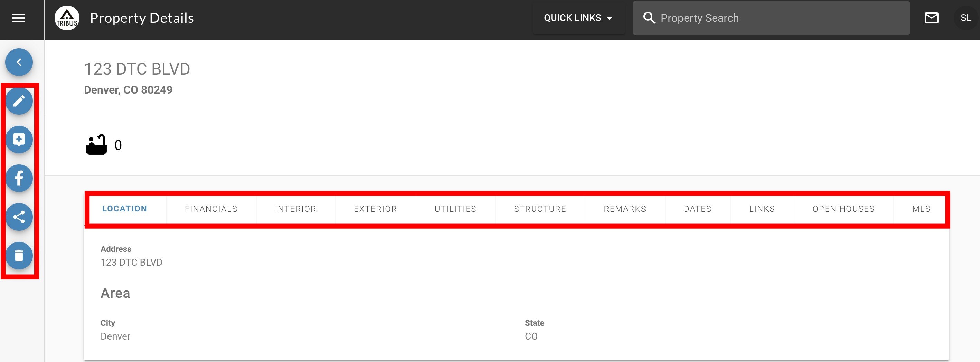Click the Tribus logo
The image size is (980, 362).
(x=67, y=18)
